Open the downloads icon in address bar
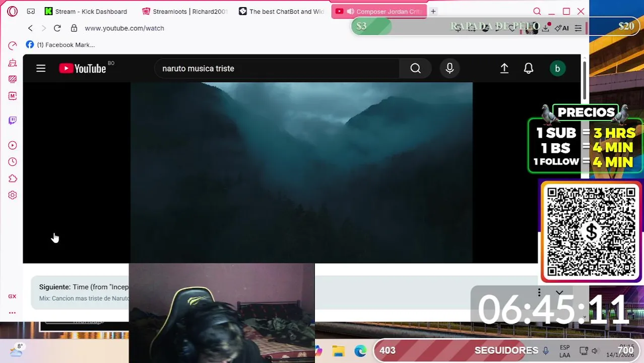 (x=545, y=28)
